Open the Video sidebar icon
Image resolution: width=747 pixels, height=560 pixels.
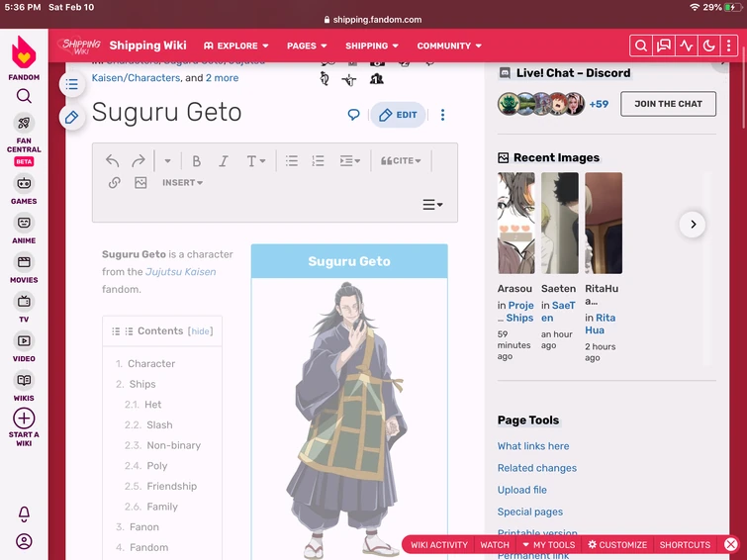pyautogui.click(x=24, y=340)
